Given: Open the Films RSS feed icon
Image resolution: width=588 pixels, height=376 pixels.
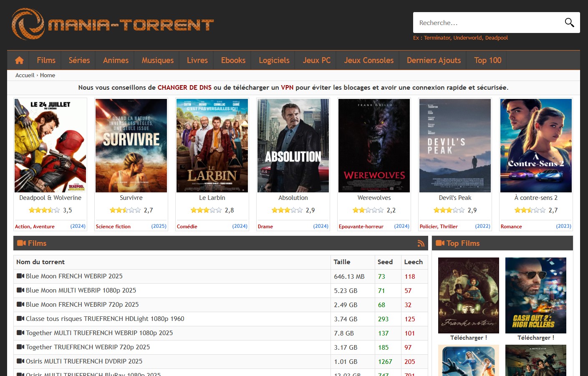Looking at the screenshot, I should 421,243.
